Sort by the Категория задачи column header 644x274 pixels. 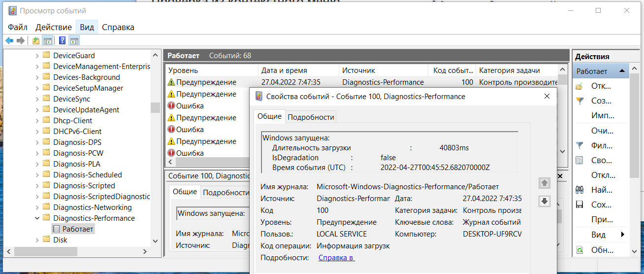(x=517, y=70)
